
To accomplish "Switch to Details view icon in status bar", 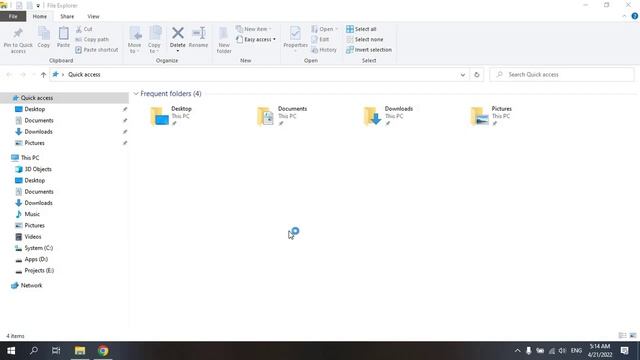I will pyautogui.click(x=622, y=336).
